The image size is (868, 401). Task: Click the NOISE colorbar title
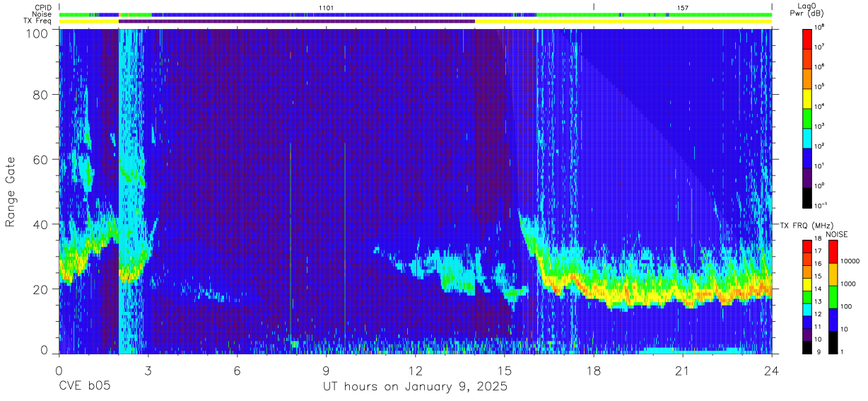pyautogui.click(x=836, y=234)
